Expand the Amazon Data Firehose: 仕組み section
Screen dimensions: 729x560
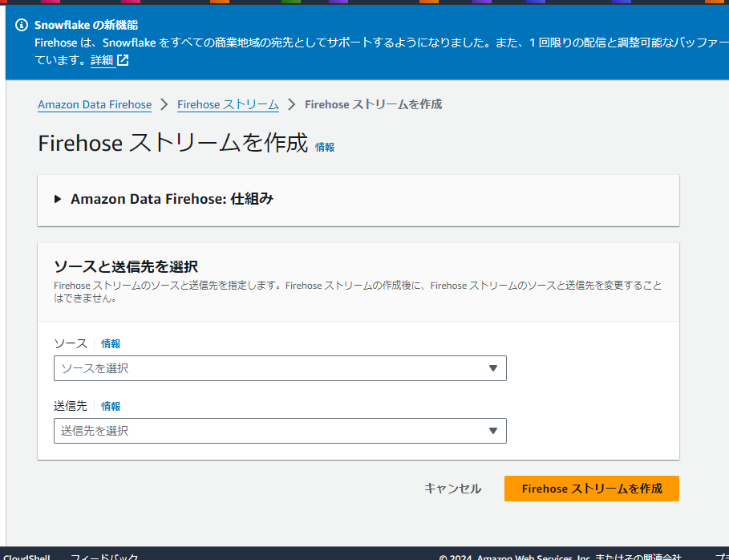pos(58,199)
